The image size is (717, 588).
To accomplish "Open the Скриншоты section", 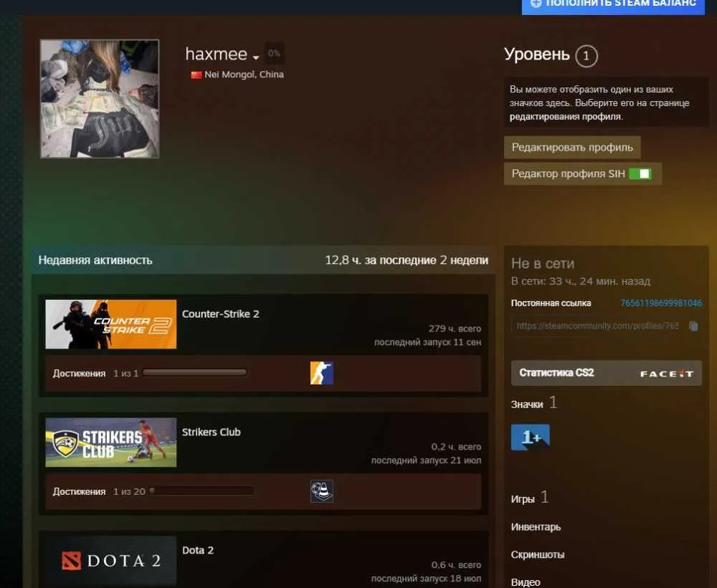I will 537,554.
